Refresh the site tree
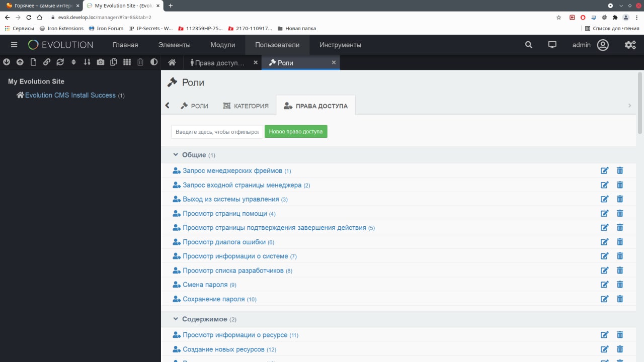 pos(60,62)
